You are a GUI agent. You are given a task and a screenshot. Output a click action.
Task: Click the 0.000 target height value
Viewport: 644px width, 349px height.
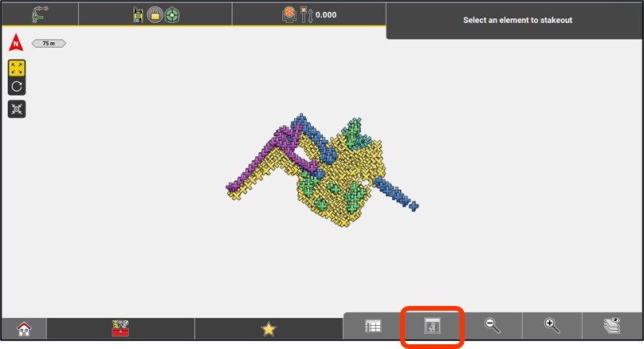(325, 15)
